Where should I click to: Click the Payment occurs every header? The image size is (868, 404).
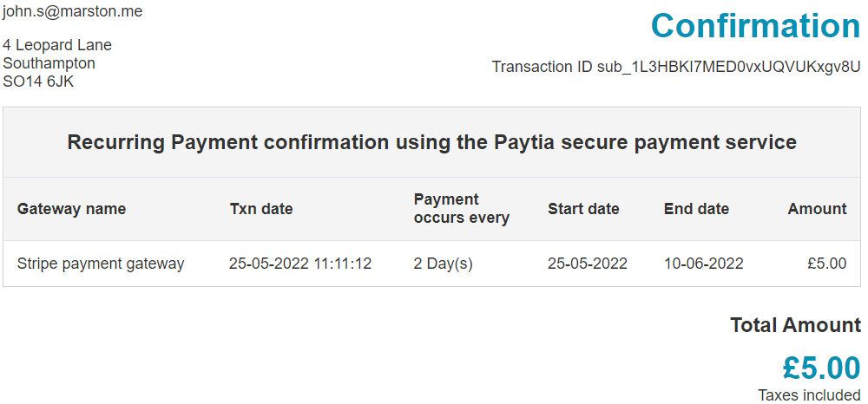461,208
